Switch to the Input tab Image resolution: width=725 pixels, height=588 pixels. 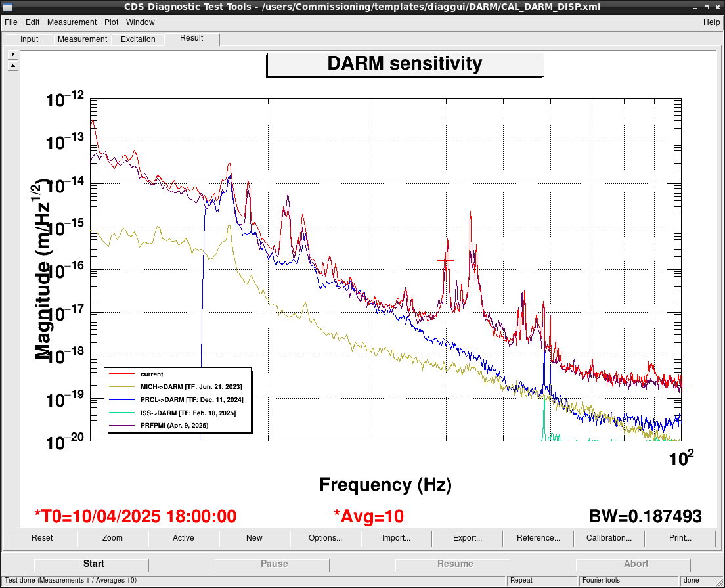point(29,39)
